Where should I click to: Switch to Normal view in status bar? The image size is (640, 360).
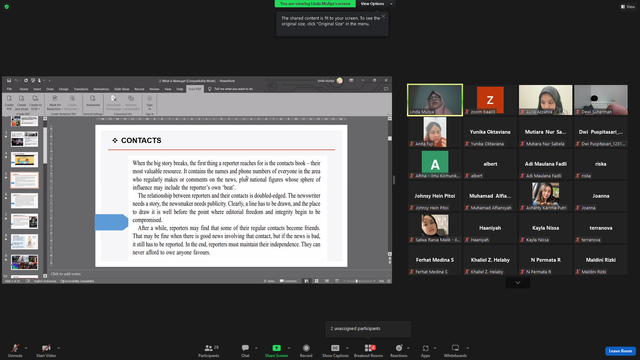307,281
